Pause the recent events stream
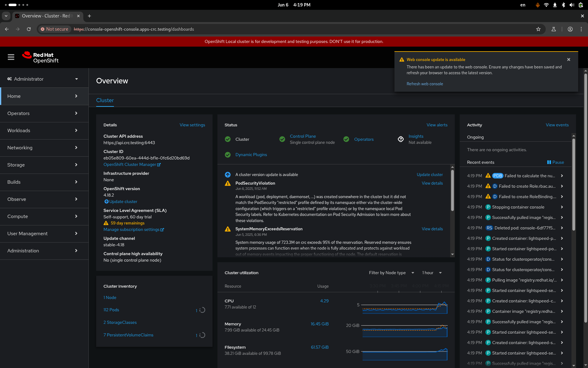 555,162
